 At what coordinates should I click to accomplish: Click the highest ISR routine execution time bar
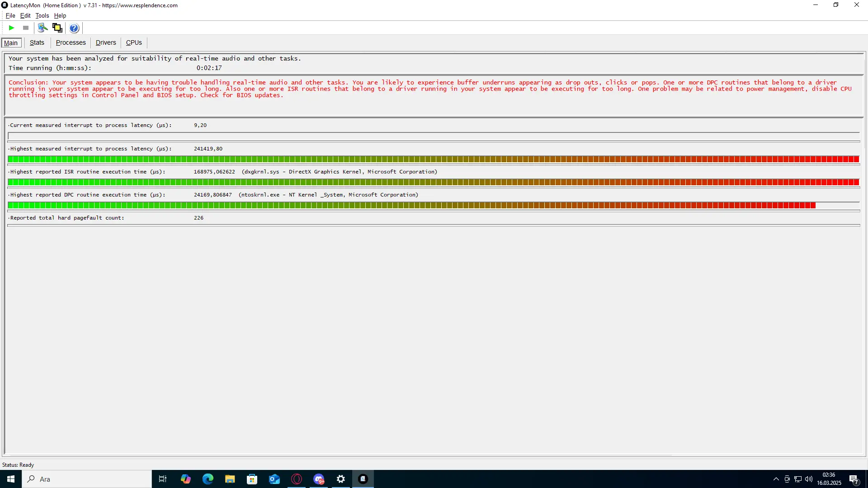(x=434, y=182)
